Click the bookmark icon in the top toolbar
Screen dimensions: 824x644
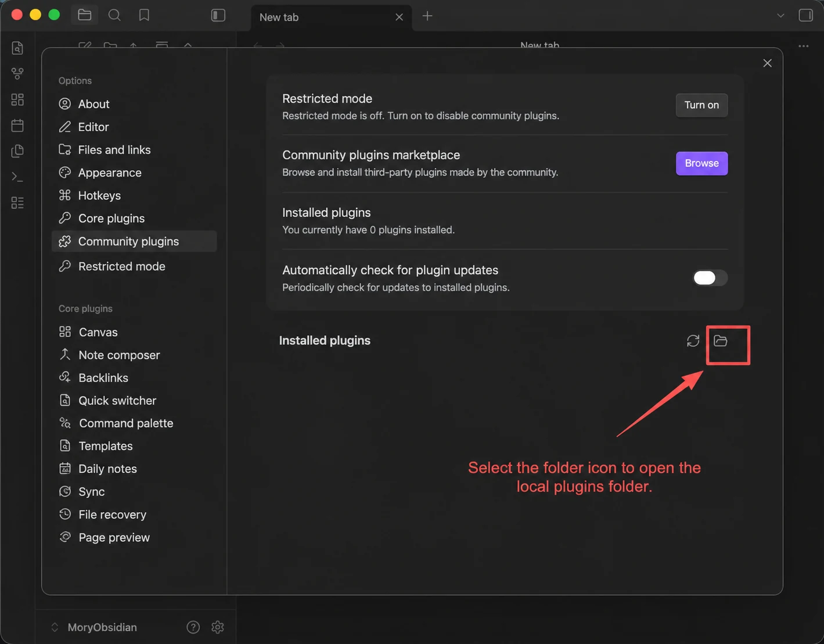(x=144, y=15)
